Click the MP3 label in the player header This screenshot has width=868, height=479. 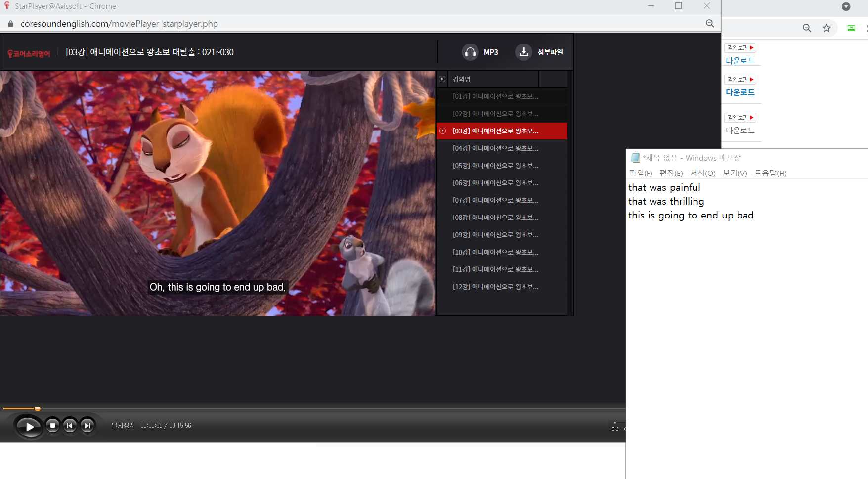(x=491, y=52)
